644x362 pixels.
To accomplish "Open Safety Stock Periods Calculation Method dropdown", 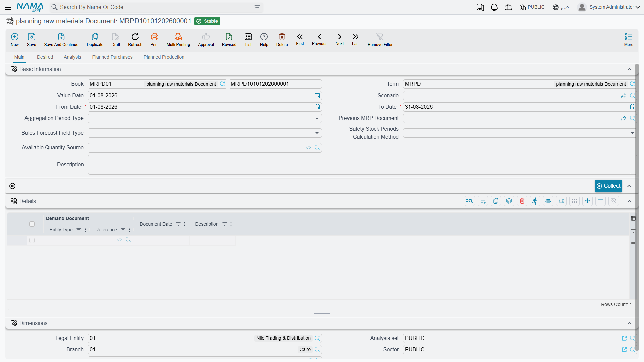I will tap(632, 133).
